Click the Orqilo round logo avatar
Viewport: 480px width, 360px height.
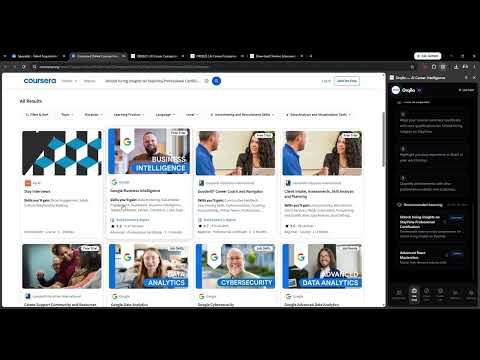point(396,90)
